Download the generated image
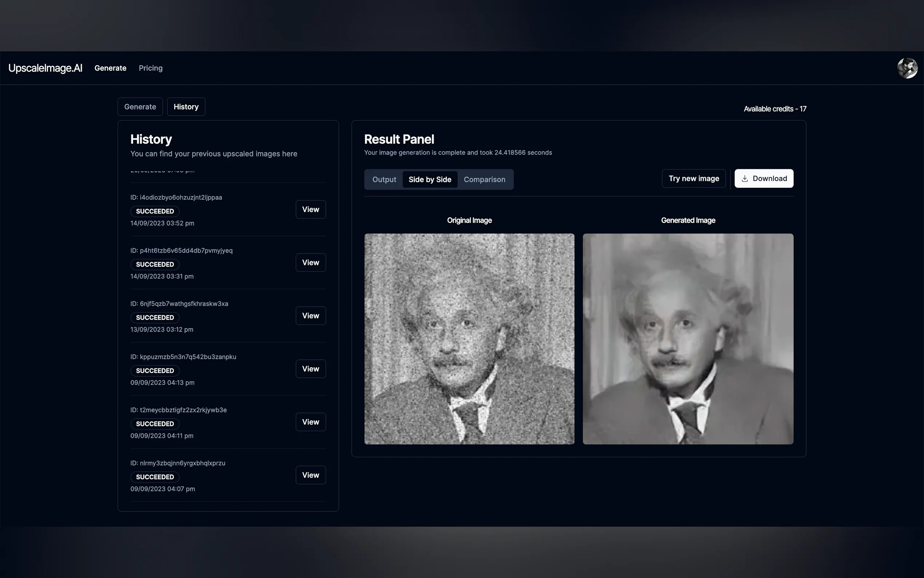 click(x=764, y=178)
